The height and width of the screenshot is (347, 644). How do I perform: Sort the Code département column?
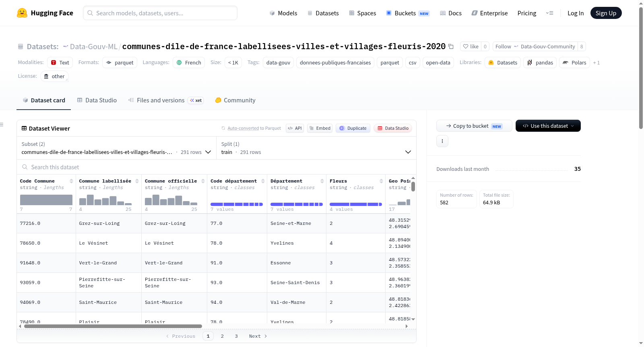[x=263, y=181]
